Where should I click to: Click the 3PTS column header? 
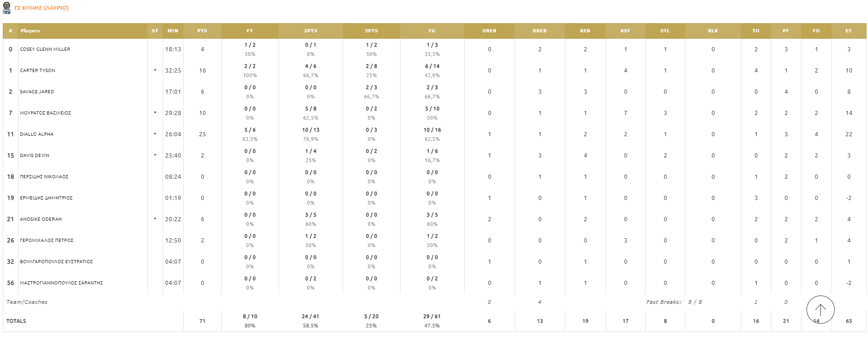(371, 31)
